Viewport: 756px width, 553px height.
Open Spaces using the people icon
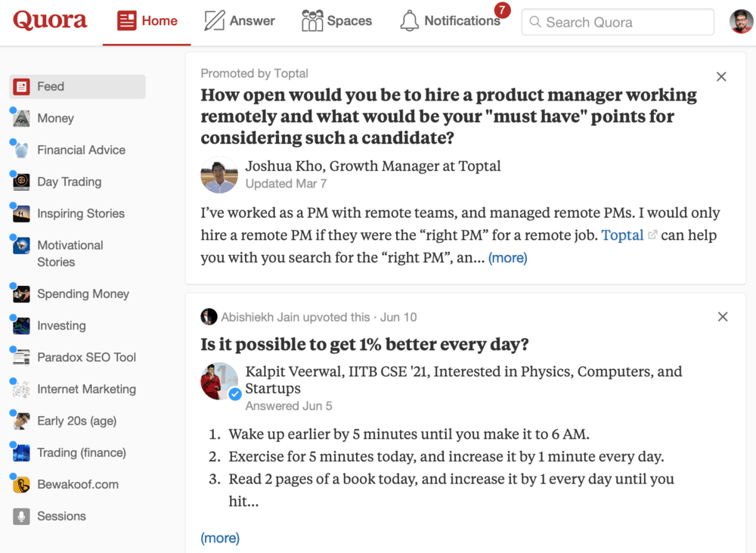point(311,21)
